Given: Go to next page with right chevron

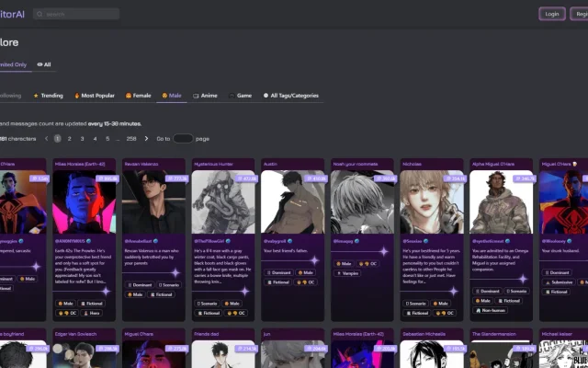Looking at the screenshot, I should click(x=146, y=139).
